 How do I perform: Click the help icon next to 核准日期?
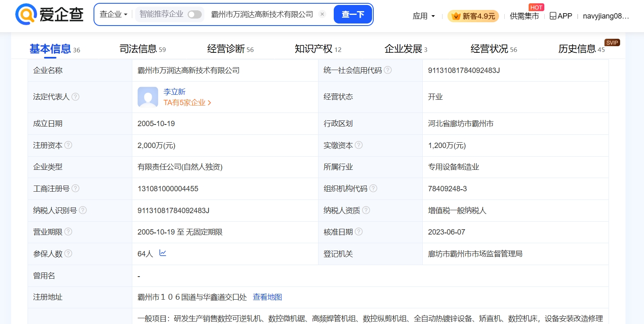[x=359, y=232]
